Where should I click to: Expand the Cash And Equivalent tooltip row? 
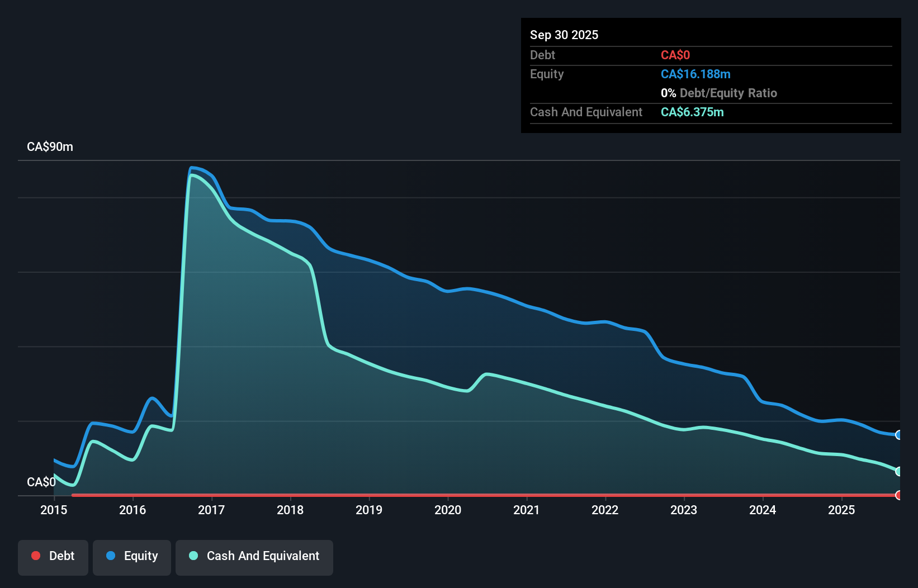tap(585, 112)
